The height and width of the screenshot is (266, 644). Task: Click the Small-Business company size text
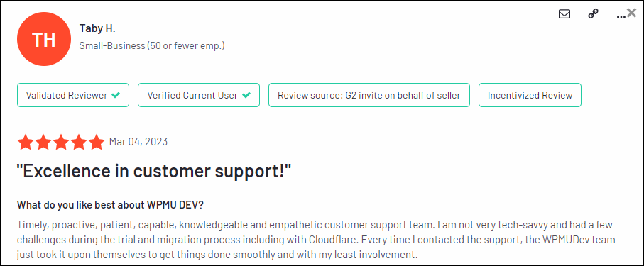pos(152,45)
